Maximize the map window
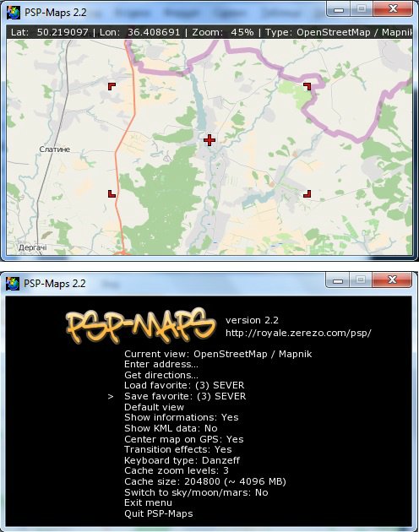This screenshot has height=532, width=419. (362, 9)
